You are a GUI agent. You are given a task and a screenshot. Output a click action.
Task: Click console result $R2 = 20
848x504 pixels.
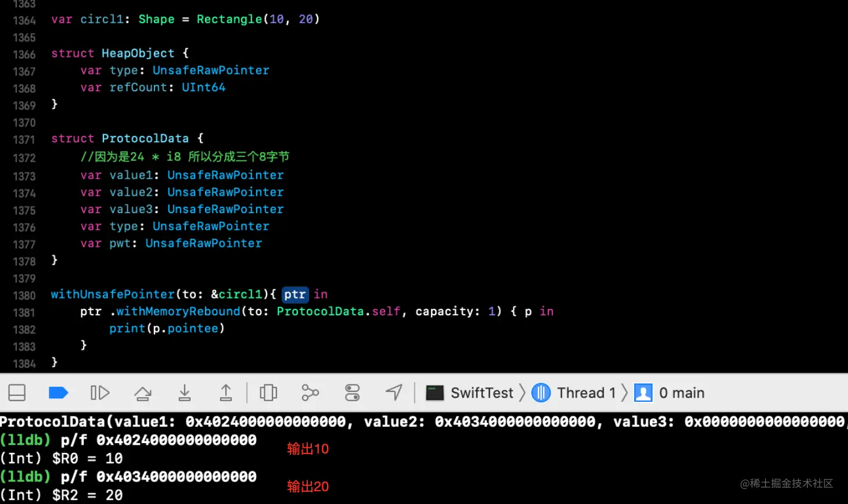pyautogui.click(x=62, y=495)
